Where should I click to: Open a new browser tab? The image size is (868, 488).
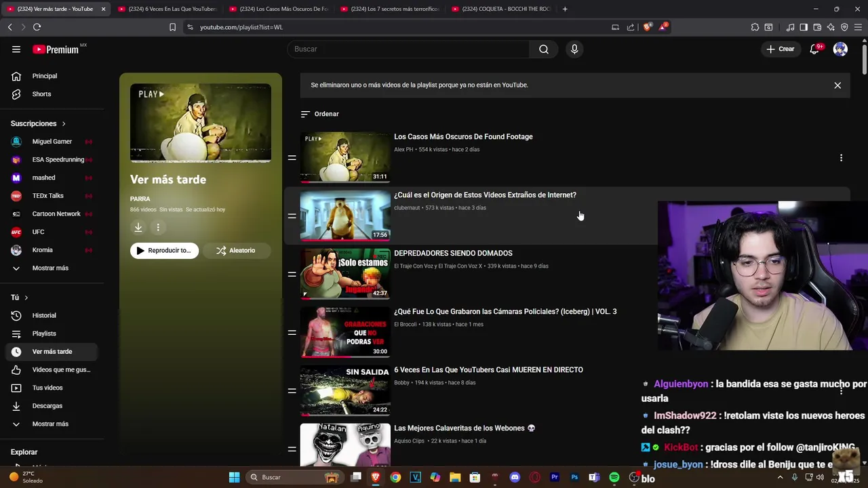tap(565, 9)
